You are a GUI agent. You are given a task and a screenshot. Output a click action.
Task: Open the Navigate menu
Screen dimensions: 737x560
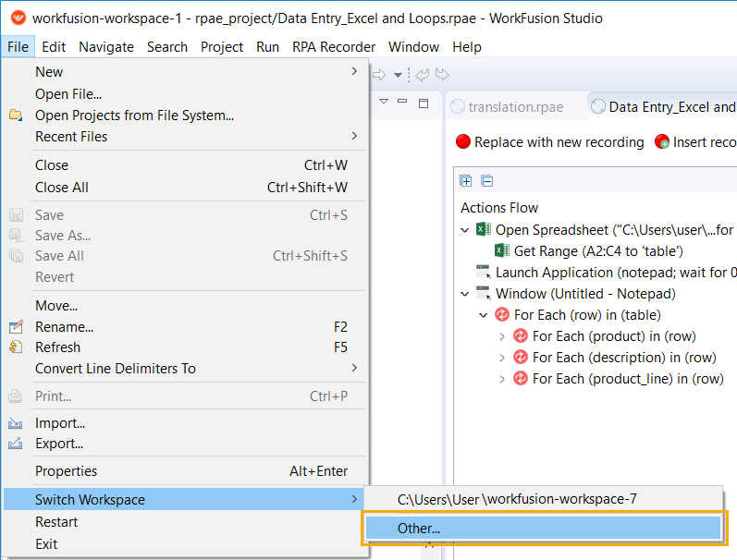click(106, 47)
